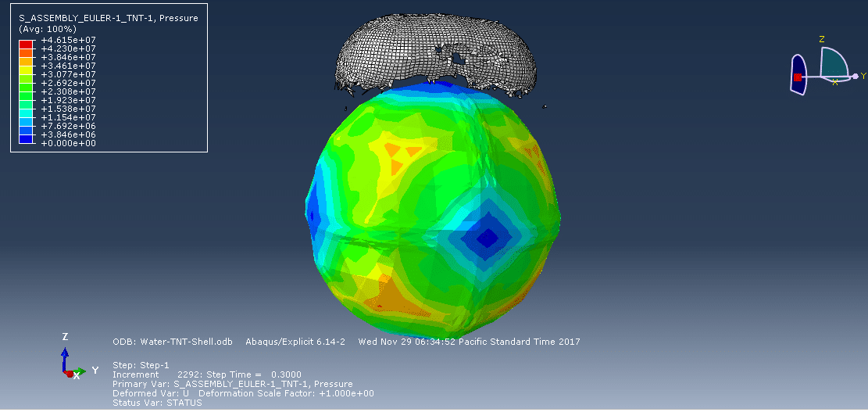This screenshot has width=868, height=412.
Task: Click the Deformed Var: U text
Action: tap(151, 393)
